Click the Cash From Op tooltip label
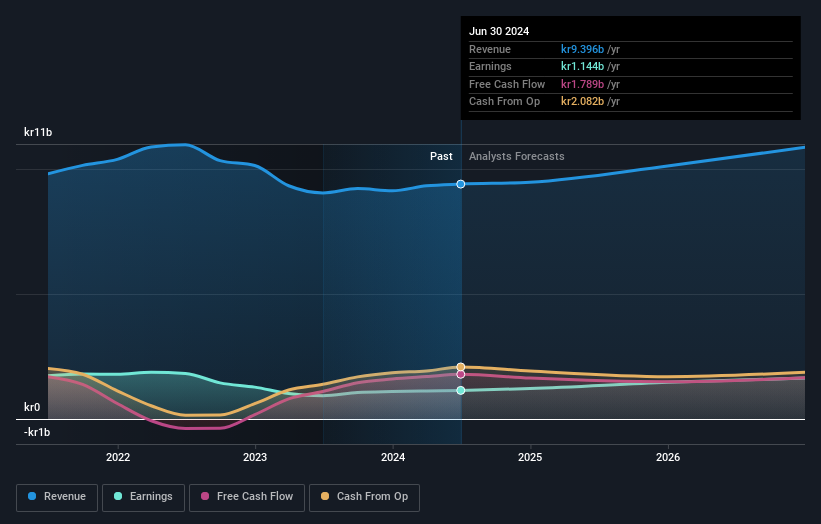This screenshot has height=524, width=821. click(x=504, y=102)
